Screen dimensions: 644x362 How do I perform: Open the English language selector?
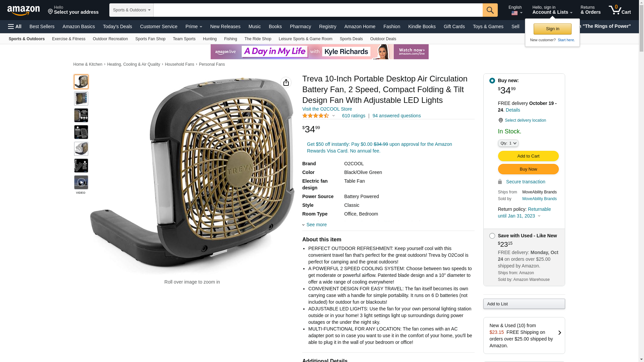pos(515,10)
